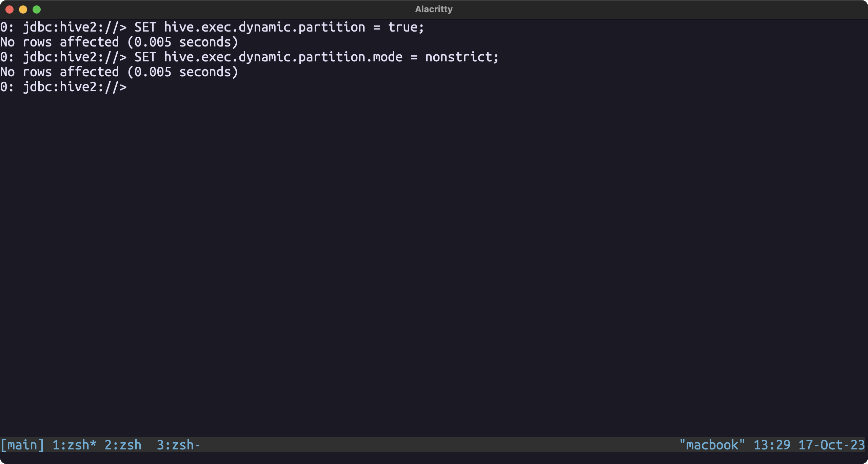Click the Alacritty window title
Image resolution: width=868 pixels, height=464 pixels.
click(x=434, y=9)
